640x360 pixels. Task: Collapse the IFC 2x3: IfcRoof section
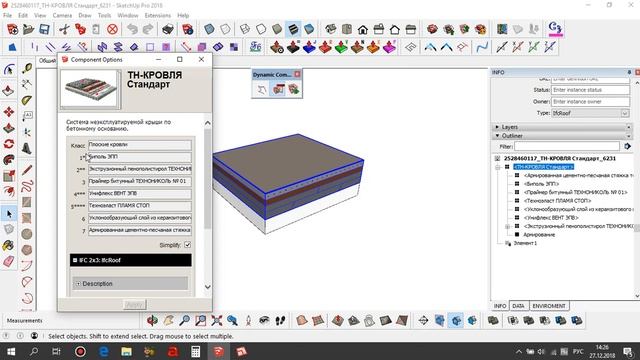pyautogui.click(x=75, y=260)
